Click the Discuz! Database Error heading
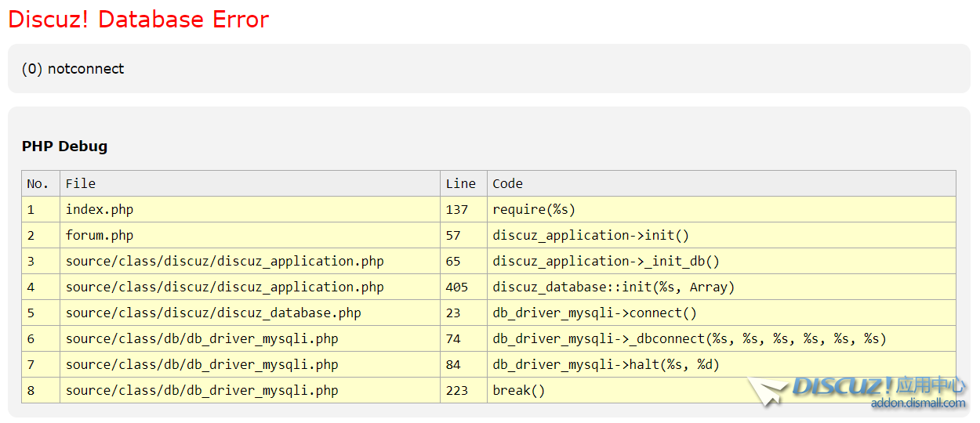980x423 pixels. tap(139, 20)
